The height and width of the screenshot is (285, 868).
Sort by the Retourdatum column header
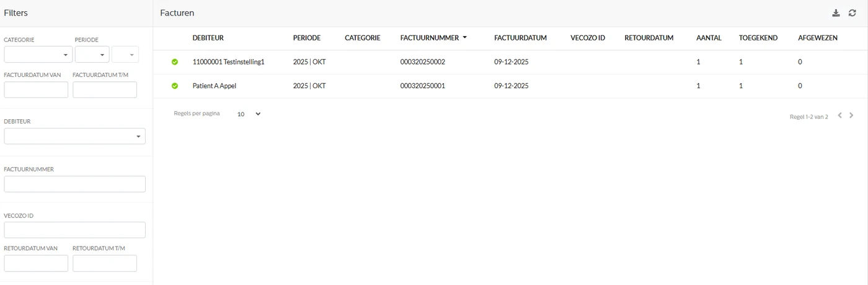coord(649,38)
